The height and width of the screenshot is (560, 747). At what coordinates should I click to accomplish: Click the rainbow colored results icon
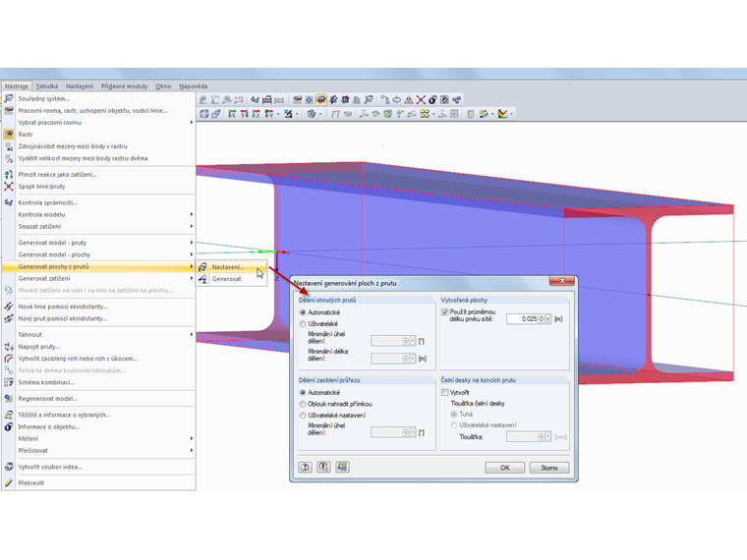(x=502, y=114)
